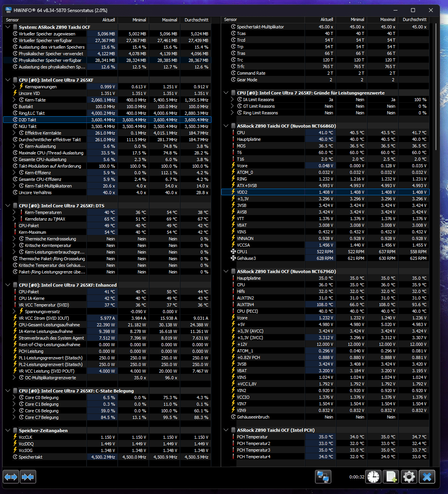Expand the OC-Multiplikatorgrenzwerte sub-row
The width and height of the screenshot is (448, 494).
pyautogui.click(x=14, y=378)
